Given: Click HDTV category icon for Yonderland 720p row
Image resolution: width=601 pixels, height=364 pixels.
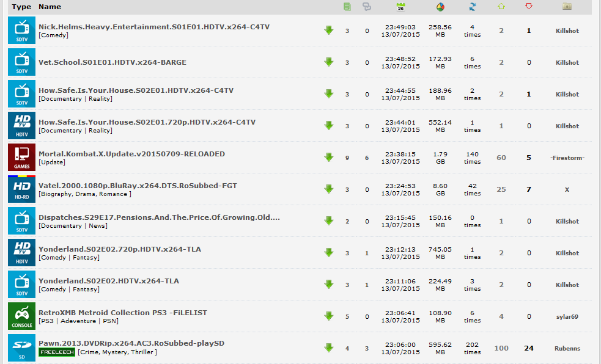Looking at the screenshot, I should pyautogui.click(x=22, y=253).
